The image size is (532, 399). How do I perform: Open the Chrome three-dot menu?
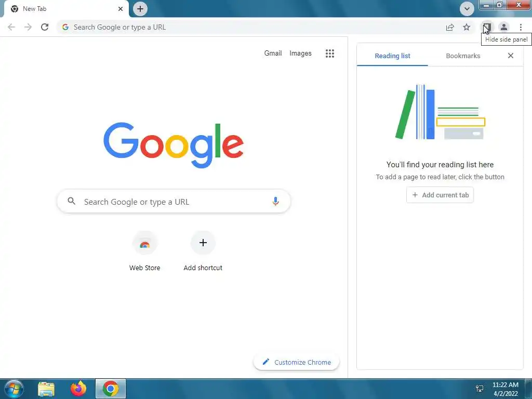coord(521,27)
